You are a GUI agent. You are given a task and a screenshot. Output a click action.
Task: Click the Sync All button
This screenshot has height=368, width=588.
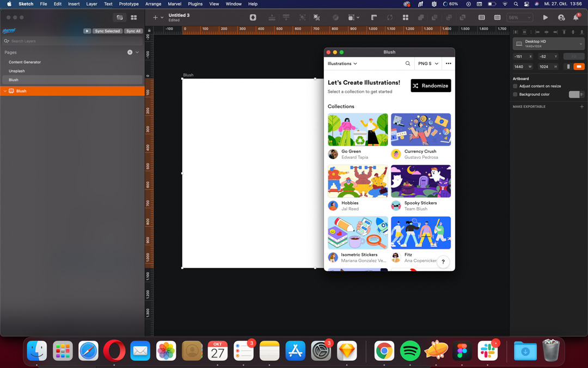[x=133, y=31]
